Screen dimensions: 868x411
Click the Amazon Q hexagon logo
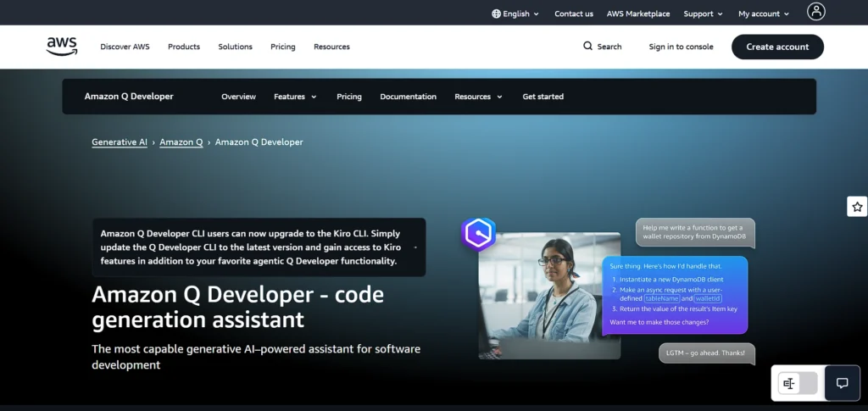pos(478,235)
